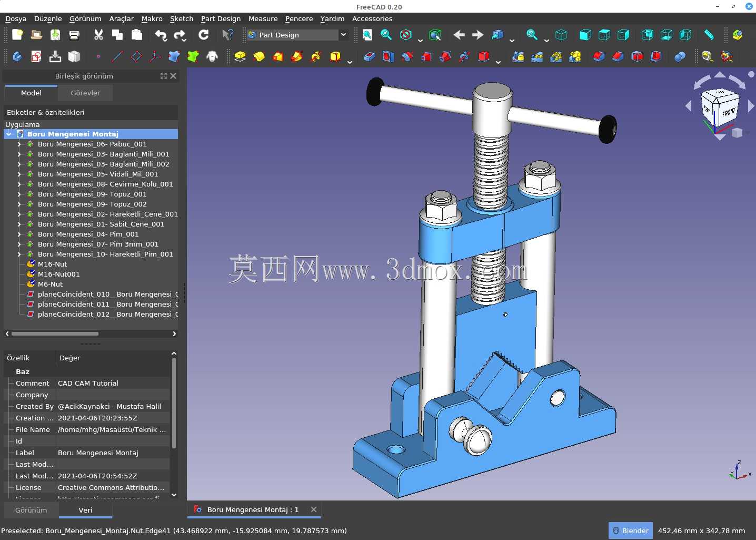
Task: Open the Draw Style dropdown arrow
Action: (420, 40)
